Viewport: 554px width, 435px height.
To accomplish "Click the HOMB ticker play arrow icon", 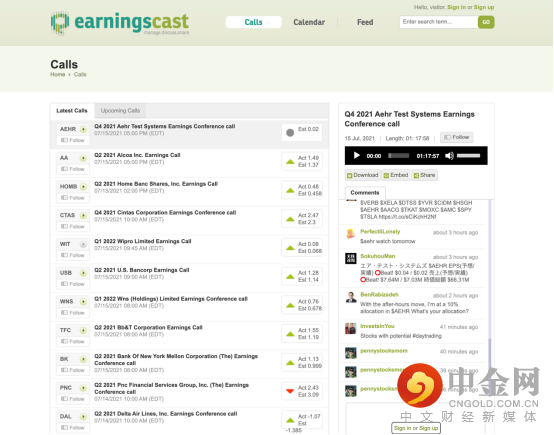I will 83,187.
